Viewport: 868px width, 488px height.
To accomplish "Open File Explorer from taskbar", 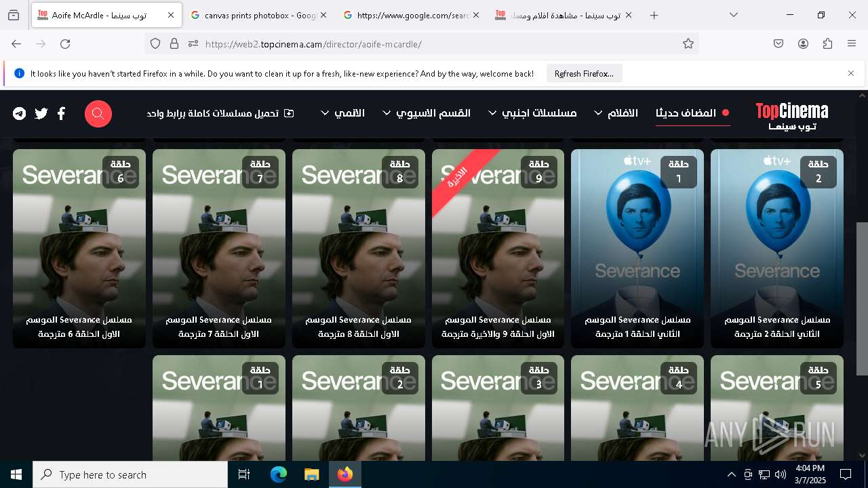I will [311, 474].
